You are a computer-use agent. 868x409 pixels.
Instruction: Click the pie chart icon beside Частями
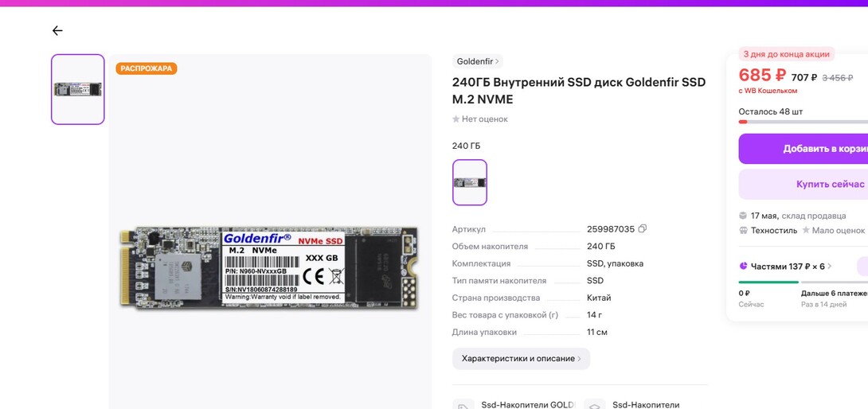tap(743, 267)
